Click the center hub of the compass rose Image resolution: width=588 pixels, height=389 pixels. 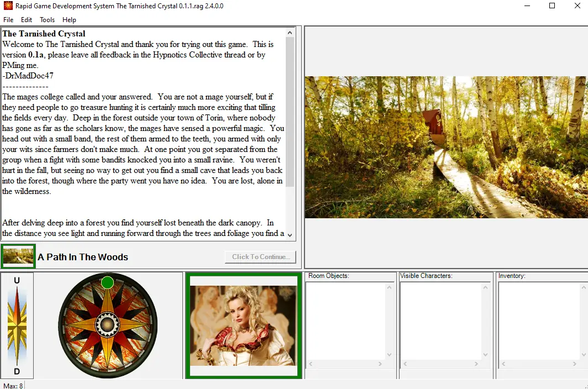tap(108, 325)
